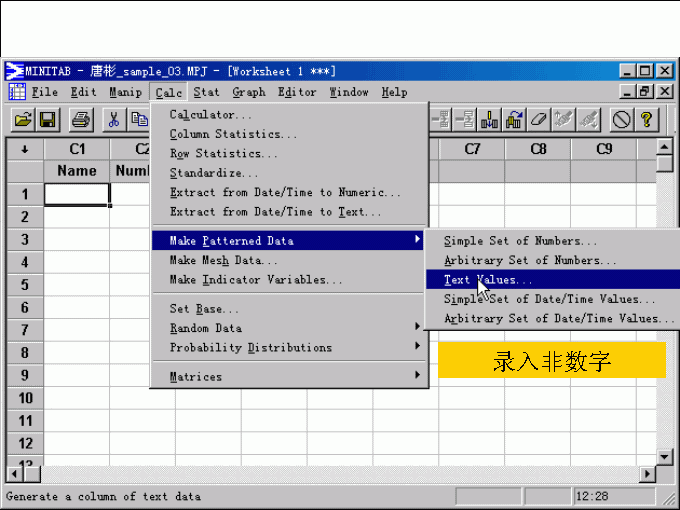Click the C7 column header
Screen dimensions: 680x510
(x=472, y=149)
